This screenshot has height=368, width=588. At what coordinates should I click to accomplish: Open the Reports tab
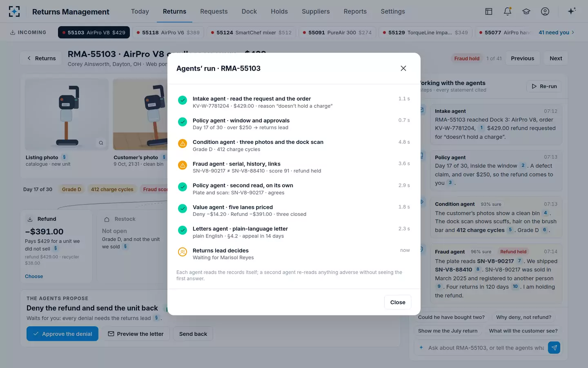point(355,11)
